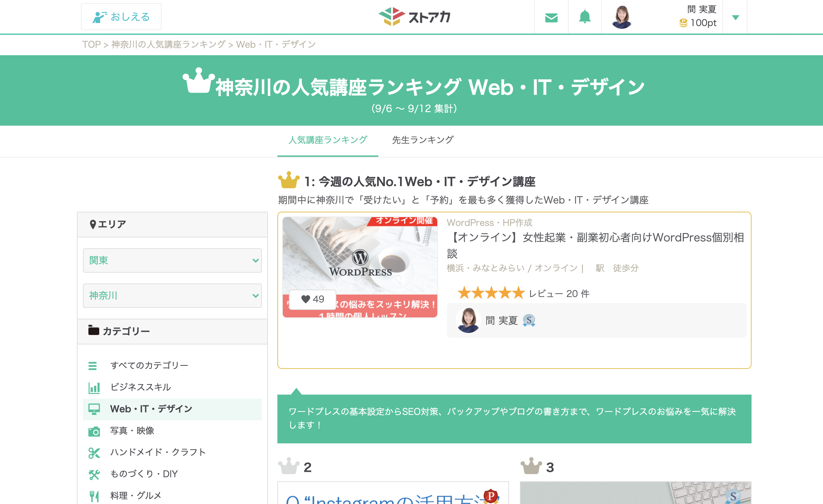Image resolution: width=823 pixels, height=504 pixels.
Task: Click teacher 間 実夏 avatar in card
Action: point(468,320)
